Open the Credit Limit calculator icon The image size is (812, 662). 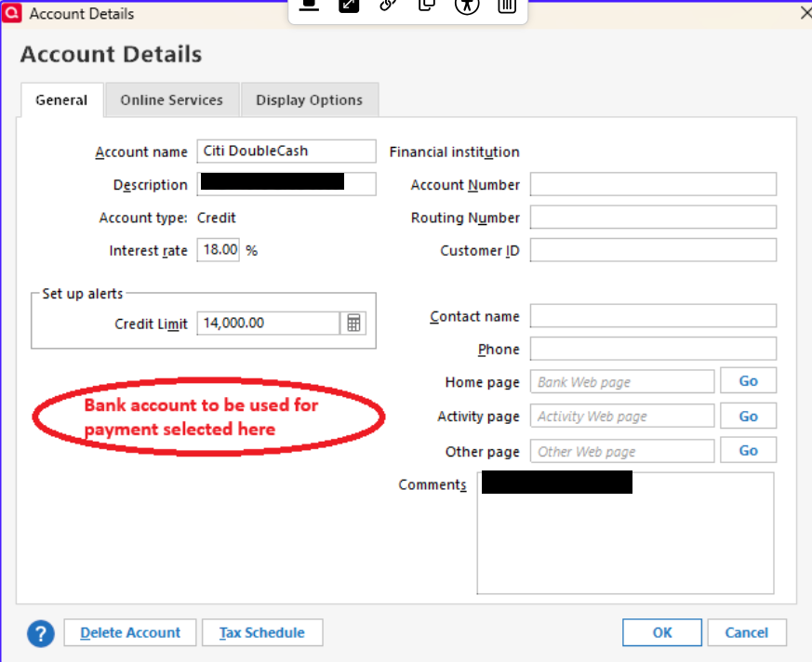[353, 323]
